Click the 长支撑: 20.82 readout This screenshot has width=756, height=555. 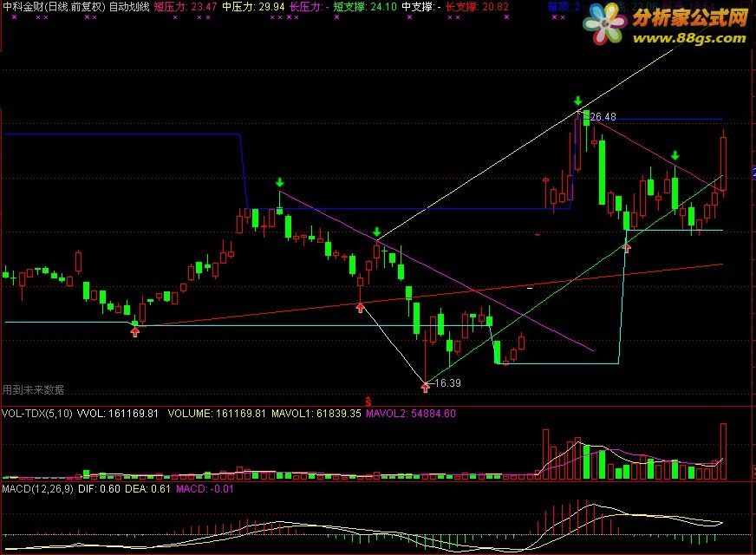point(477,7)
